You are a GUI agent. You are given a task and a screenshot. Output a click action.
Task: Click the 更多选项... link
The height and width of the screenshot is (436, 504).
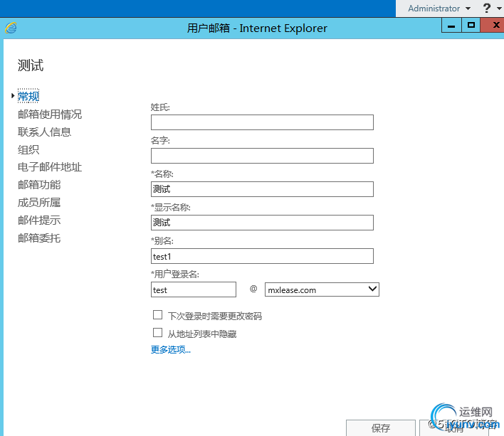pyautogui.click(x=171, y=349)
